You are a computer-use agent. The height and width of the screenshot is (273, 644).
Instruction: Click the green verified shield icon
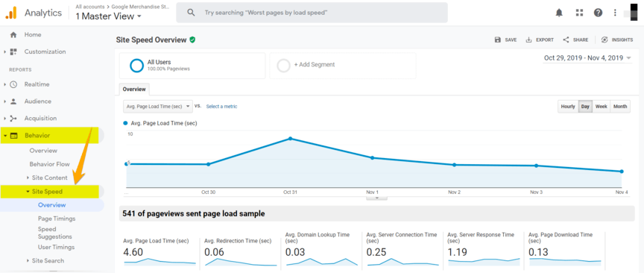click(x=192, y=40)
